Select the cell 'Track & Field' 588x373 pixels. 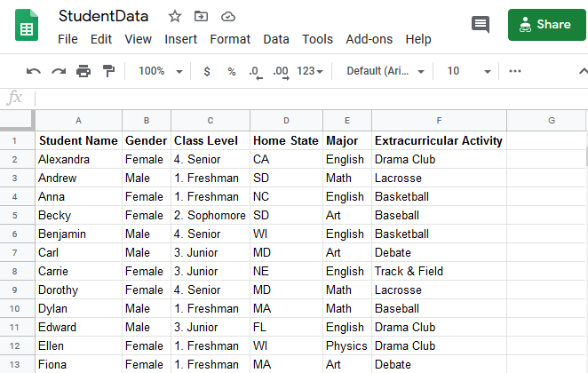(x=439, y=271)
